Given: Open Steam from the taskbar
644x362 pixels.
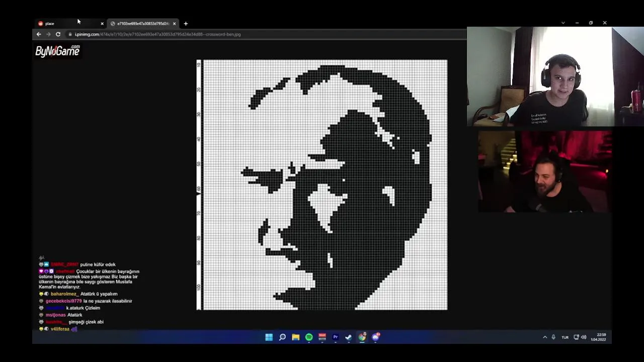Looking at the screenshot, I should pos(348,337).
